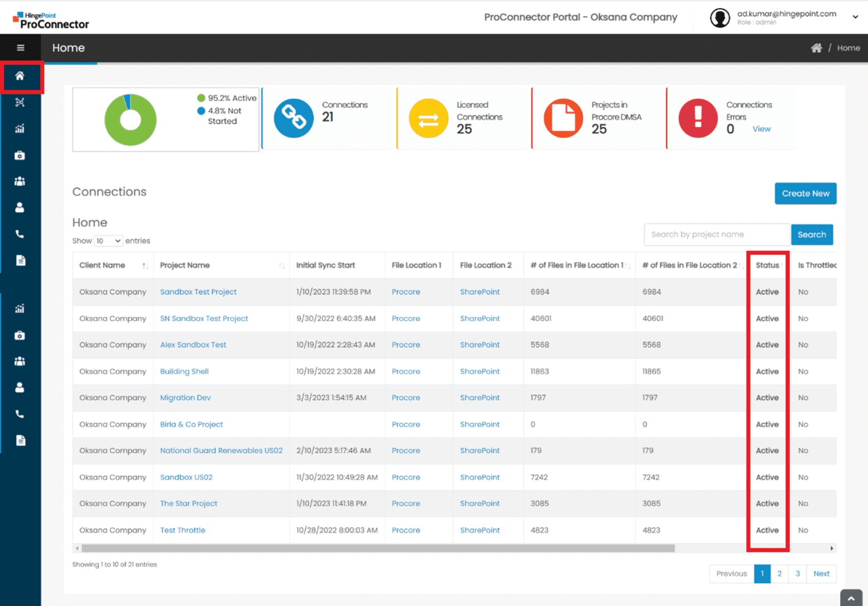Click the lower phone sidebar icon
This screenshot has width=868, height=606.
[20, 414]
